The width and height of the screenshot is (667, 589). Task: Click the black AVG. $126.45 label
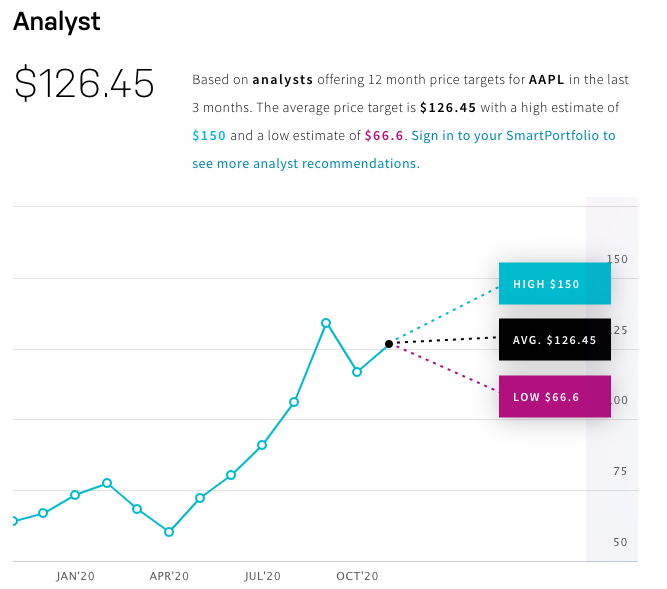[x=554, y=340]
